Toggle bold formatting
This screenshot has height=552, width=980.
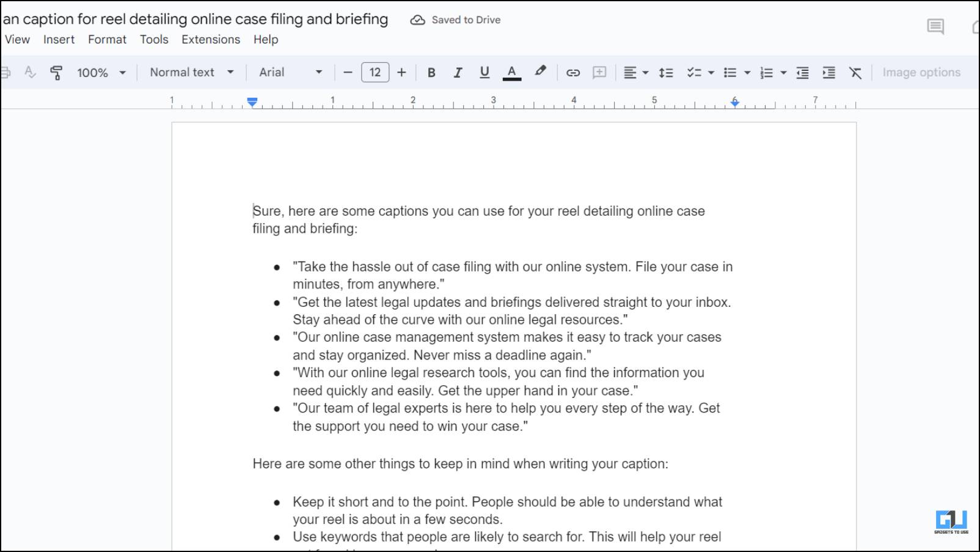[431, 72]
